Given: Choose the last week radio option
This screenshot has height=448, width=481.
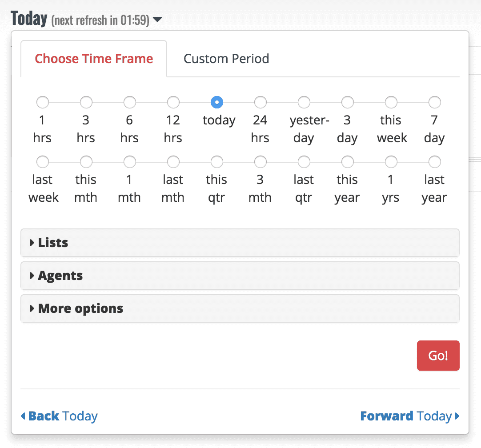Looking at the screenshot, I should 43,162.
